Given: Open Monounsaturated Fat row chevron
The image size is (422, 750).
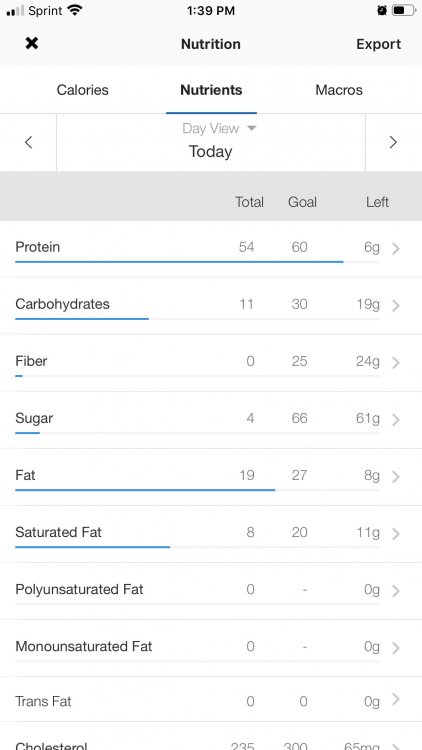Looking at the screenshot, I should (x=396, y=648).
